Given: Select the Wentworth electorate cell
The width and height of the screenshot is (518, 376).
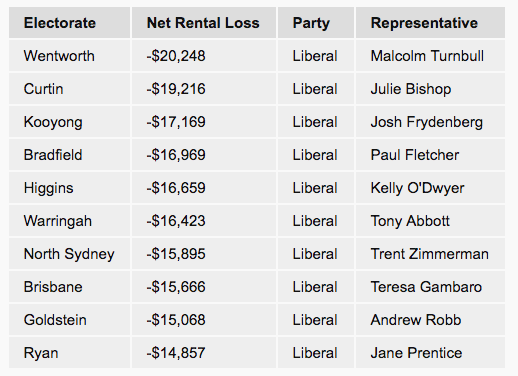Looking at the screenshot, I should 70,56.
